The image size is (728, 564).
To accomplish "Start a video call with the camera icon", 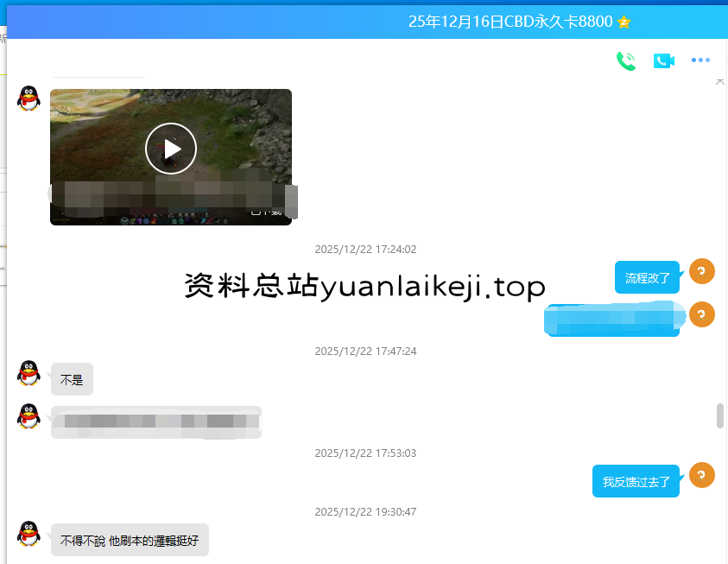I will (x=663, y=60).
